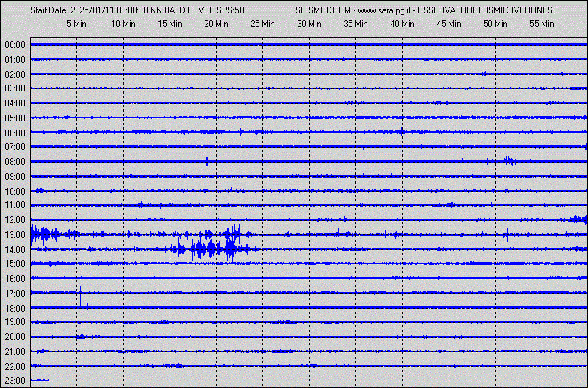This screenshot has width=588, height=388.
Task: Click the 07:00 hour label
Action: click(15, 147)
